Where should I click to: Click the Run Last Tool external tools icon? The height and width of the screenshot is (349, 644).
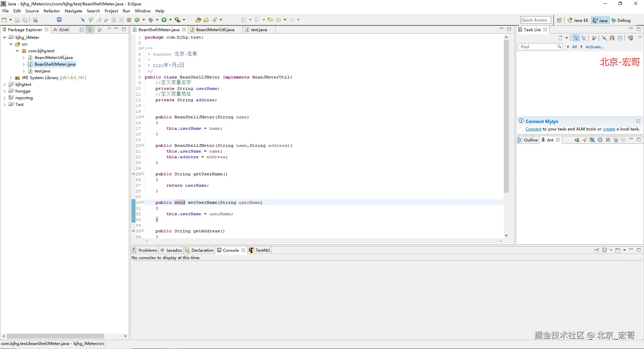pos(177,20)
